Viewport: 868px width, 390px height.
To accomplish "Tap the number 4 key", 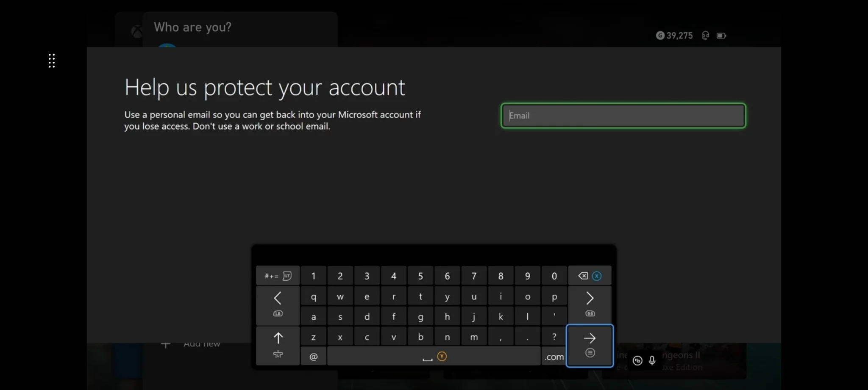I will point(393,276).
